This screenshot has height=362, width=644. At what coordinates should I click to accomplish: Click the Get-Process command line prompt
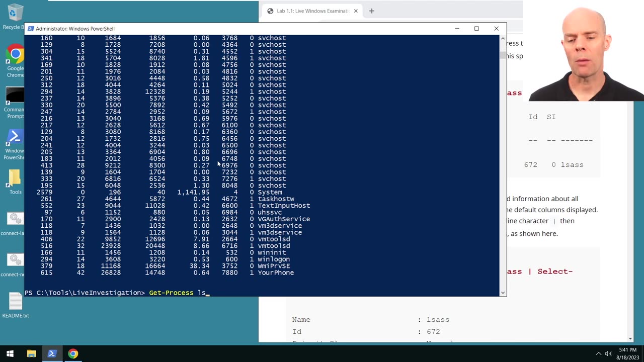coord(117,293)
